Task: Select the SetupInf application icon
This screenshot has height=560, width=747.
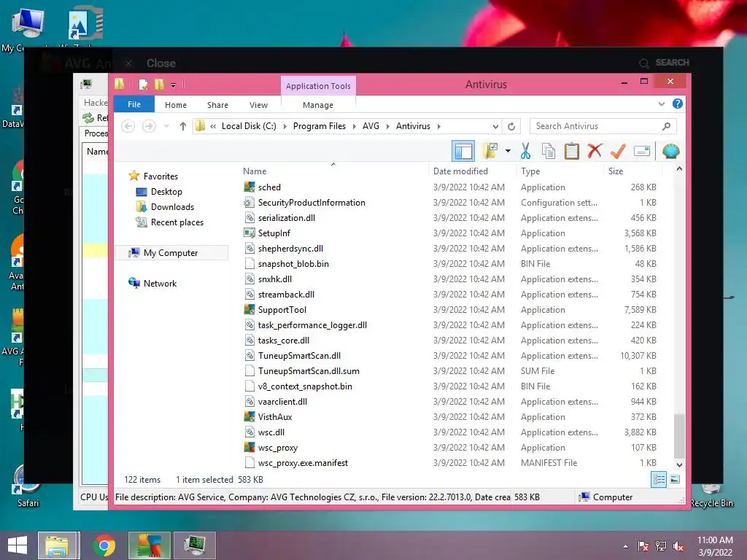Action: pyautogui.click(x=249, y=233)
